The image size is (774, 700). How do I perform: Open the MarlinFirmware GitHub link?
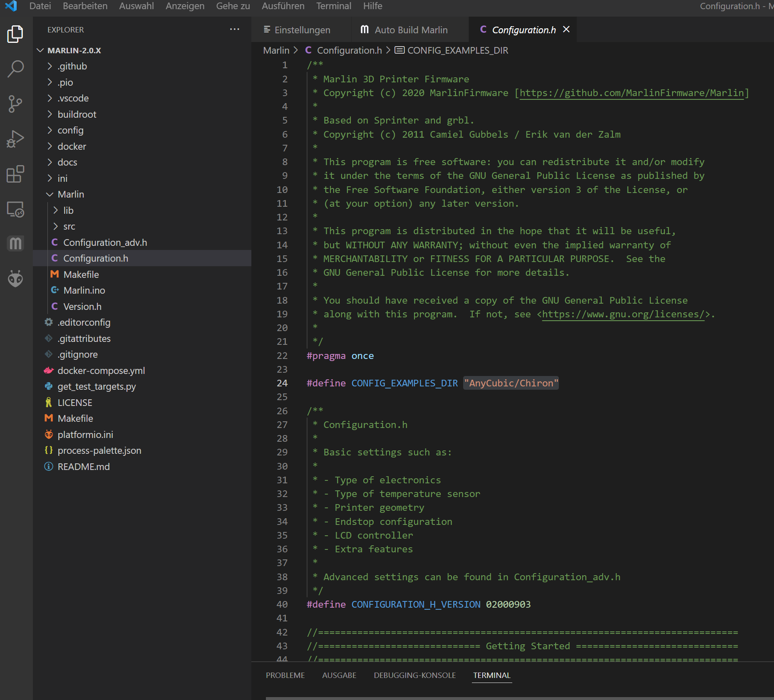pyautogui.click(x=631, y=93)
